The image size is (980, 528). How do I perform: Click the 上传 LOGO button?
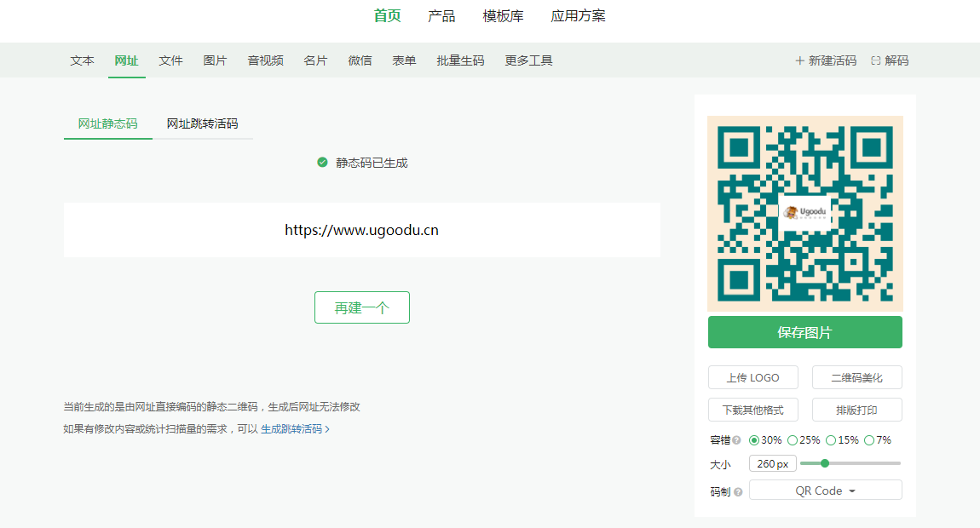[x=753, y=377]
